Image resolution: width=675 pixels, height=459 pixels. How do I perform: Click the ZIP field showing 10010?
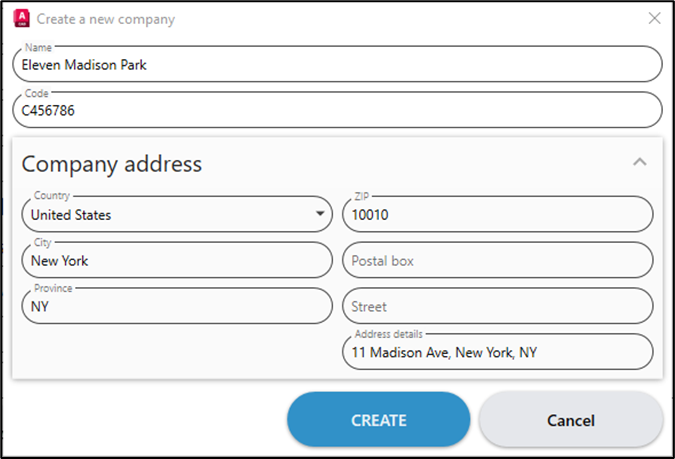tap(498, 214)
